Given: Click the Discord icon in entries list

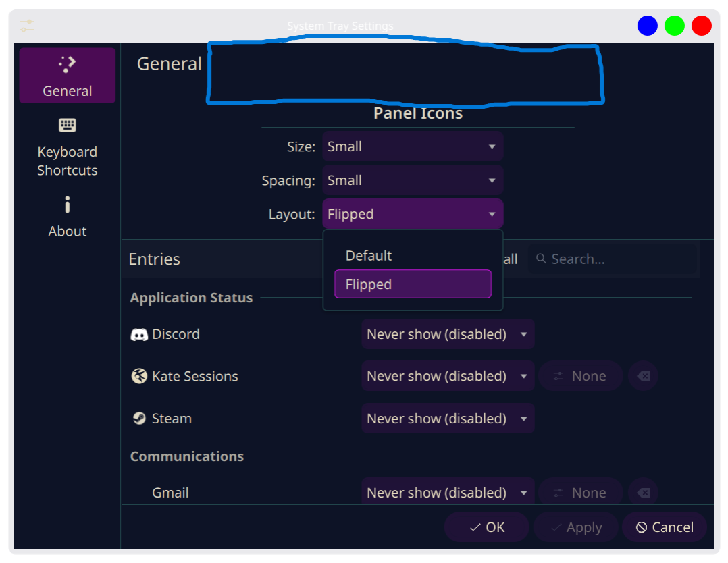Looking at the screenshot, I should click(x=139, y=334).
